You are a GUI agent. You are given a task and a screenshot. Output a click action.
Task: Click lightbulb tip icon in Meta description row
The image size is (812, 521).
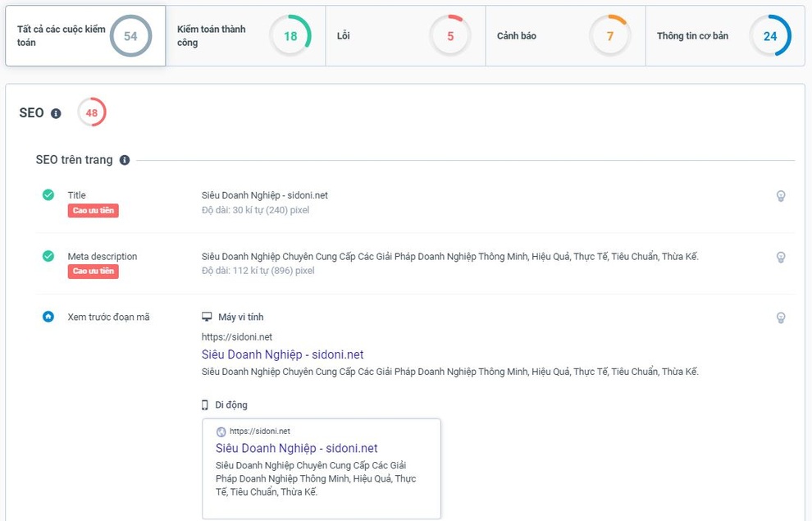click(781, 257)
